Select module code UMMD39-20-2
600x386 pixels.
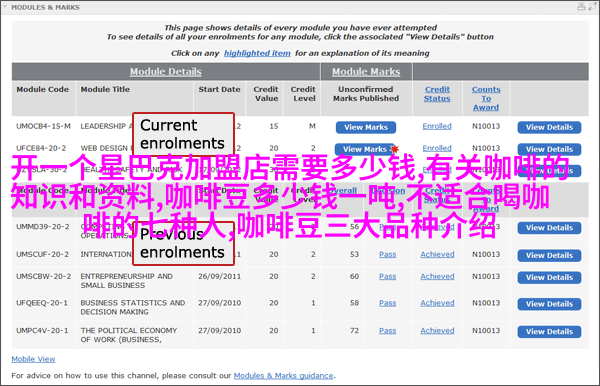coord(43,227)
